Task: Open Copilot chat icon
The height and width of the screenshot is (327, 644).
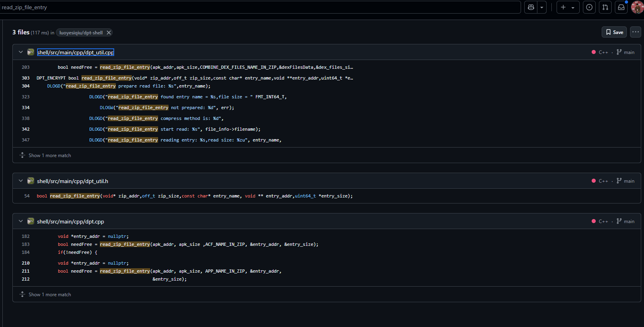Action: pyautogui.click(x=531, y=7)
